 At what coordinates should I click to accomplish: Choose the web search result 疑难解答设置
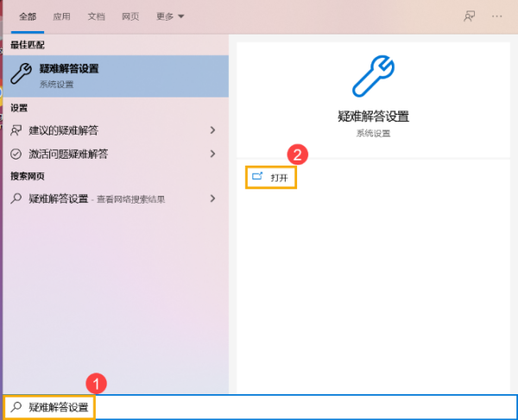[x=116, y=198]
